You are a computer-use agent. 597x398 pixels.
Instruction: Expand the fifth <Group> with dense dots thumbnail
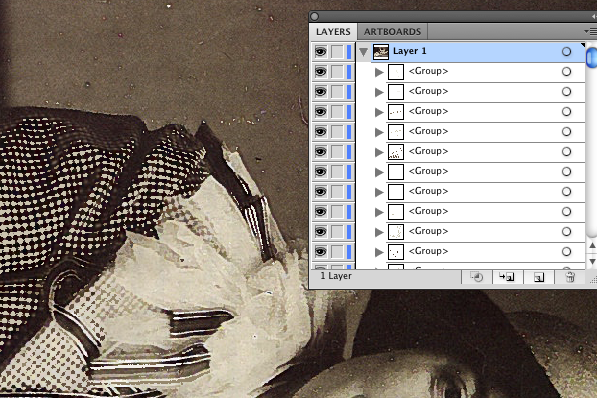tap(379, 152)
